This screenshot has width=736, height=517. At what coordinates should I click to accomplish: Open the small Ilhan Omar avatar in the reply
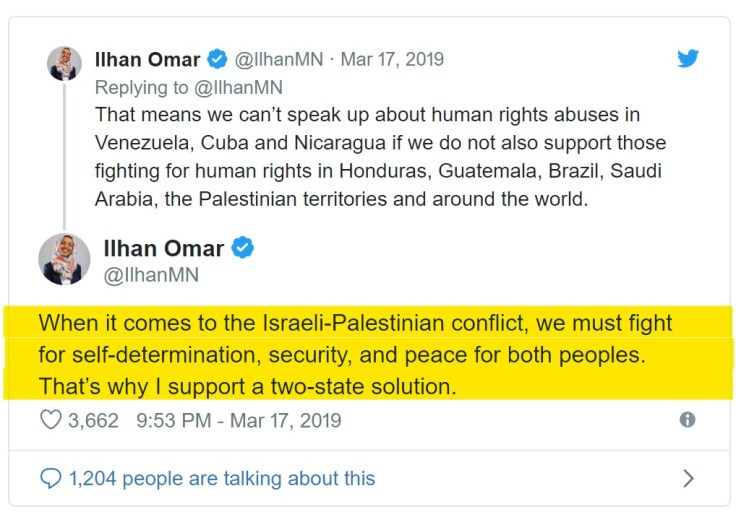point(64,62)
